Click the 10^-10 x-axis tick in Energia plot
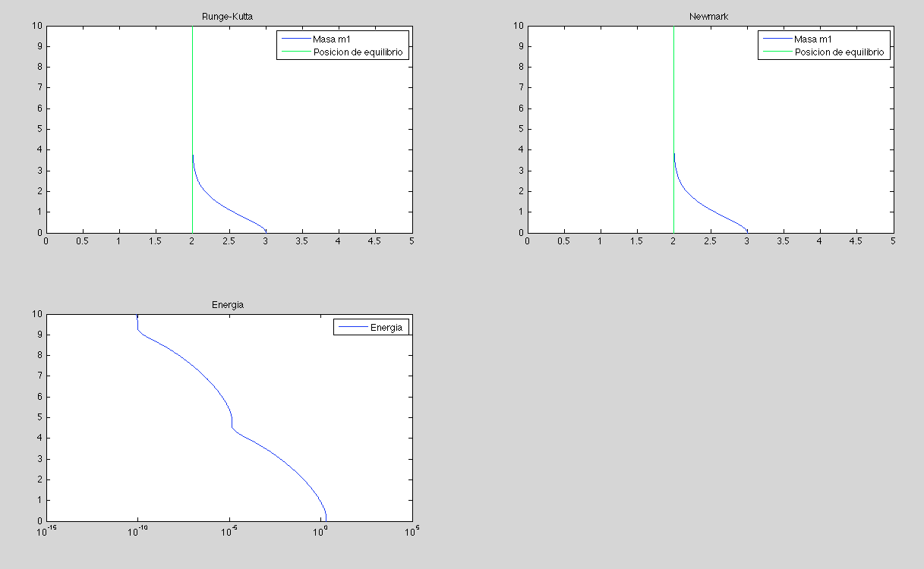This screenshot has width=924, height=569. (x=137, y=530)
